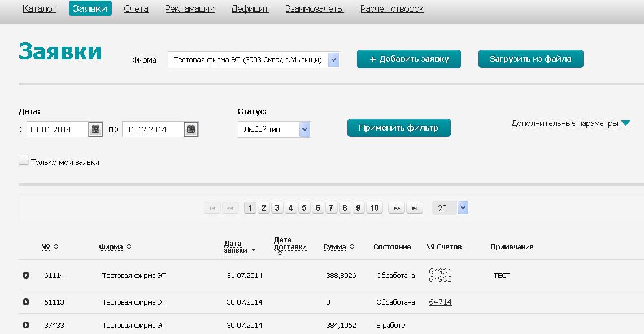
Task: Open calendar picker for end date
Action: [x=191, y=129]
